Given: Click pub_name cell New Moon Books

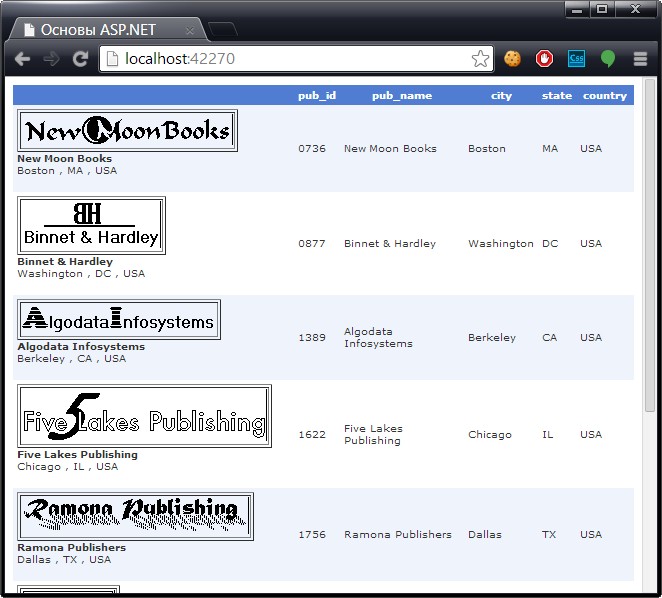Looking at the screenshot, I should [390, 149].
